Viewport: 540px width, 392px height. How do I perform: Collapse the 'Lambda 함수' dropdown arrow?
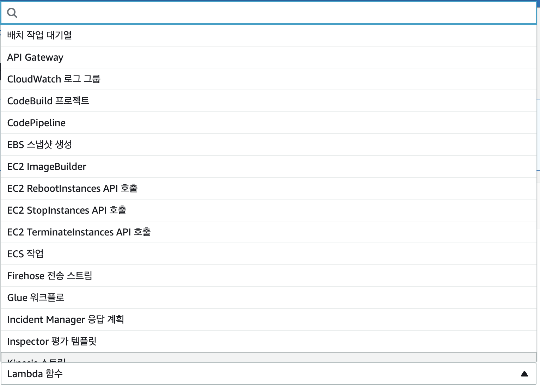[524, 374]
